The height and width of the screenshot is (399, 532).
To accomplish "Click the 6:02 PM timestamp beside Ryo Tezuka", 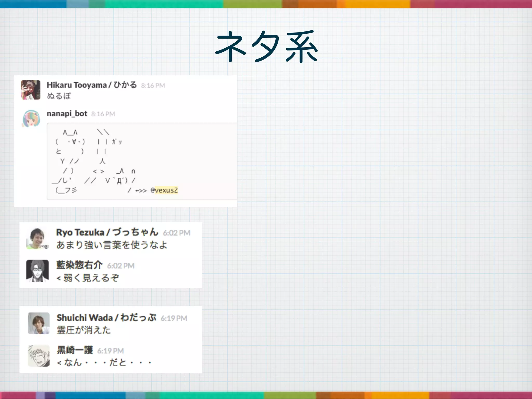I will (x=177, y=233).
